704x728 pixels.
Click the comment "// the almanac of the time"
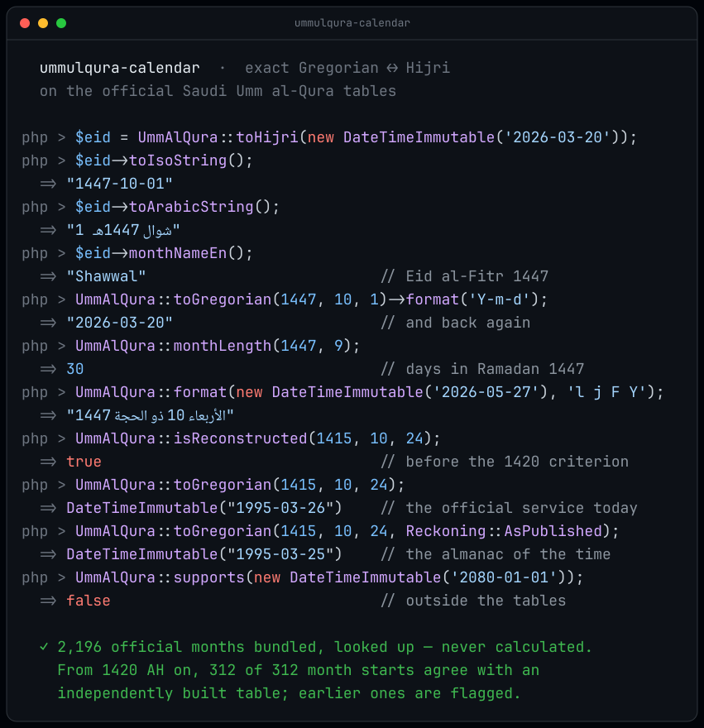496,554
